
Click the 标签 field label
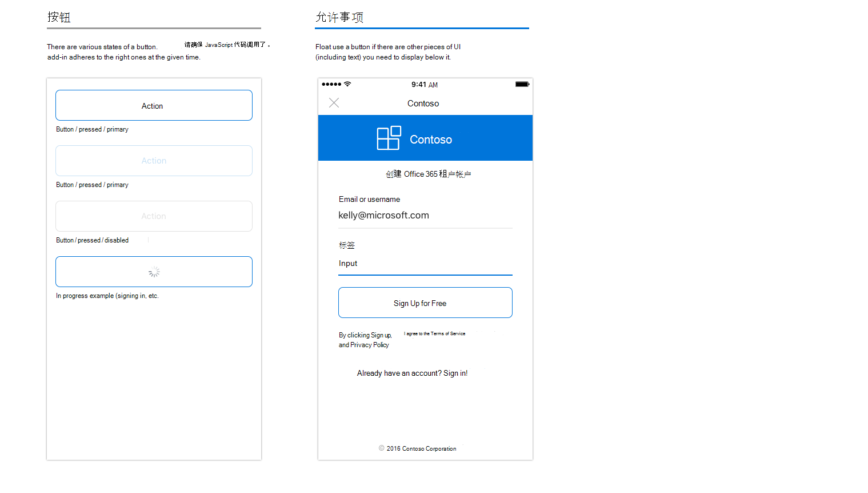point(347,245)
